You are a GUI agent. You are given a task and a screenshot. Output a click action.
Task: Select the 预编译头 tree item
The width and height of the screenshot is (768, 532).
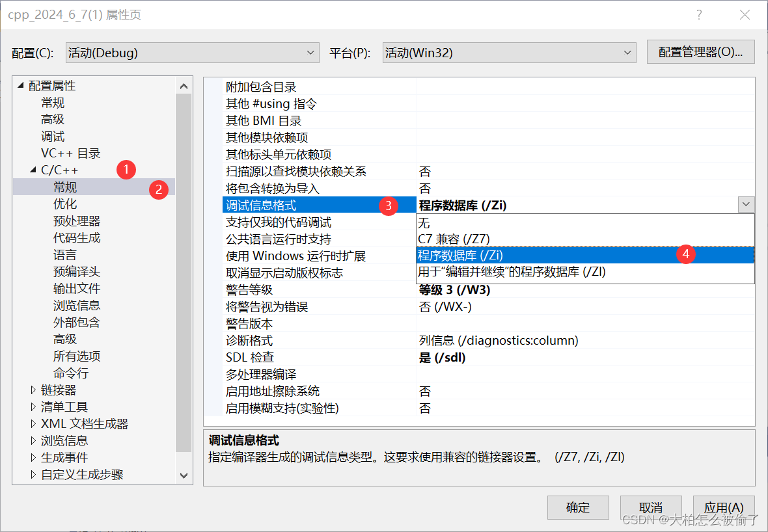pyautogui.click(x=76, y=272)
